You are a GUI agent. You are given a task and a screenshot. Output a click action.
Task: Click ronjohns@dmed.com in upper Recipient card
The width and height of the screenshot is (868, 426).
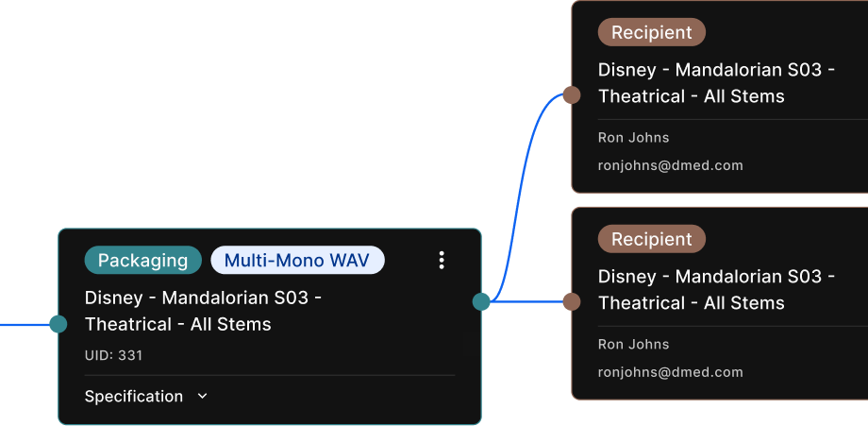pos(671,165)
